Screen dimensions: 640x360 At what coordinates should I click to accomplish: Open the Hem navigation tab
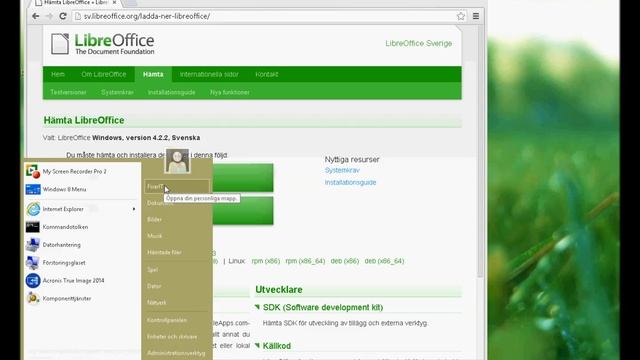(x=58, y=74)
